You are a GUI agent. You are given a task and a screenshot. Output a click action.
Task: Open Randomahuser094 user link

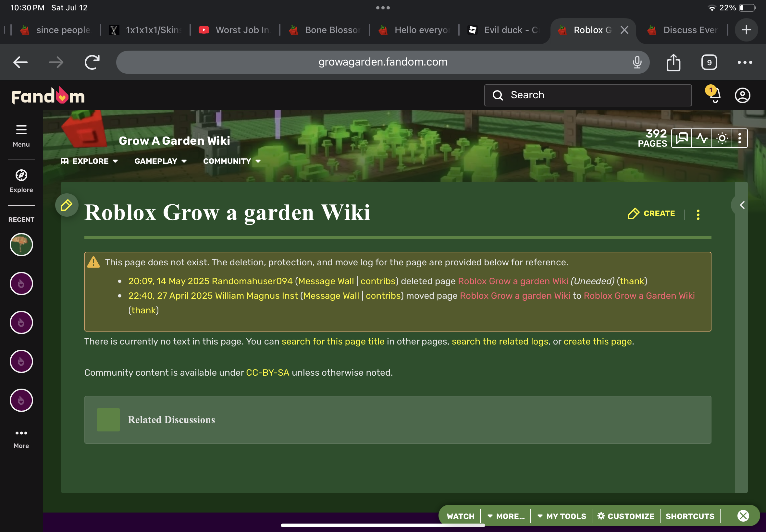[252, 281]
